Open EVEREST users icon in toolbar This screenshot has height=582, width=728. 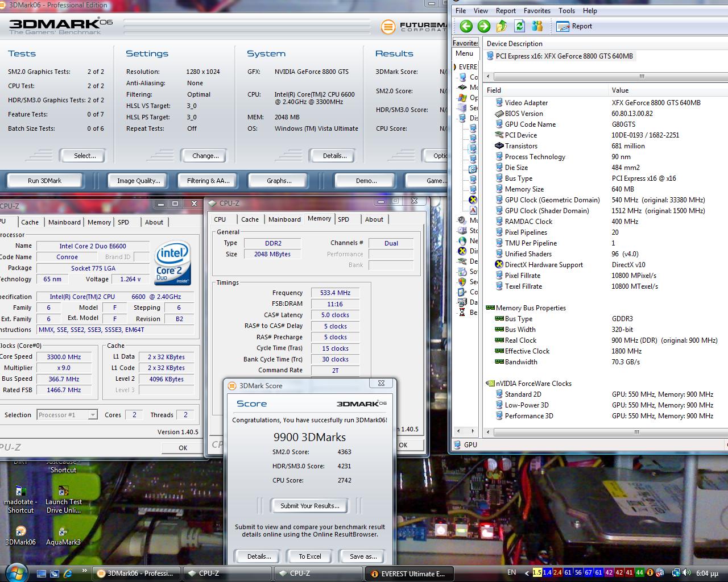pos(537,26)
